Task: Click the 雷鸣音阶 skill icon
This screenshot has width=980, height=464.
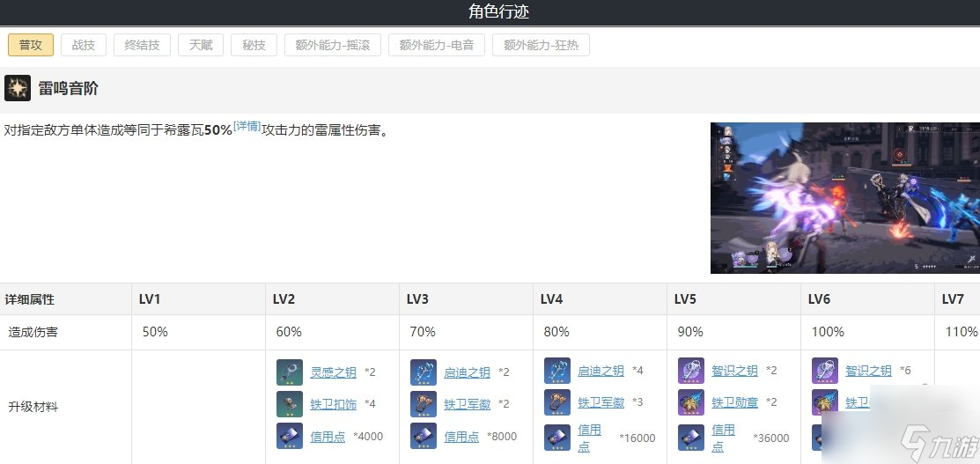Action: 18,88
